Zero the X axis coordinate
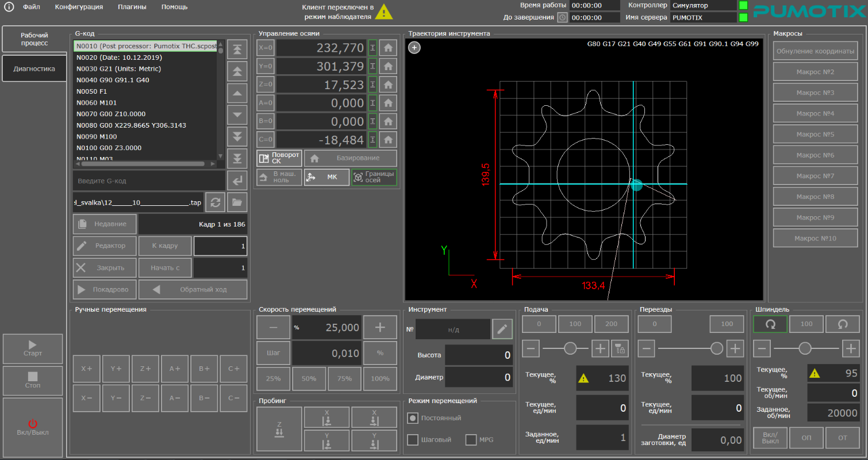 266,48
